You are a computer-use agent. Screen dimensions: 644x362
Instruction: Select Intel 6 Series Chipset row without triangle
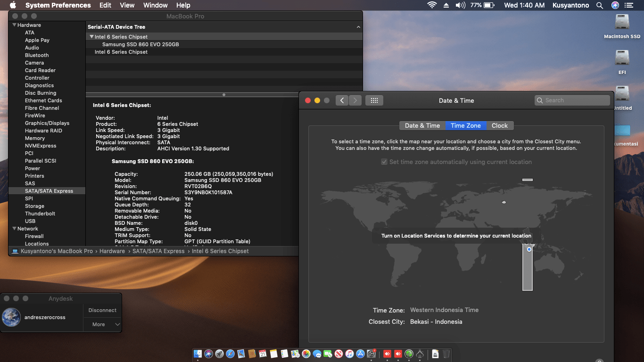pos(224,52)
